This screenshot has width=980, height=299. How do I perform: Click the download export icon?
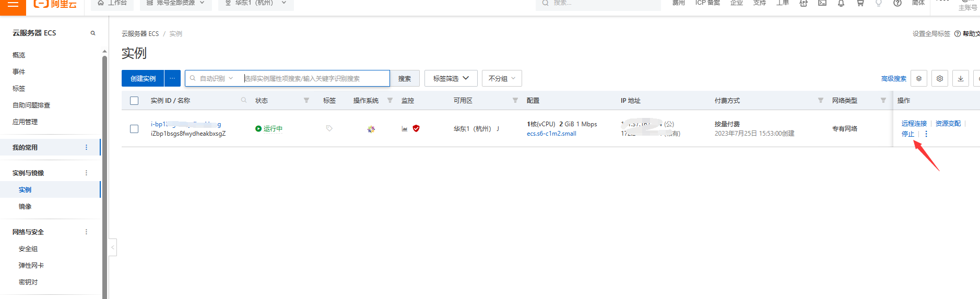point(961,78)
